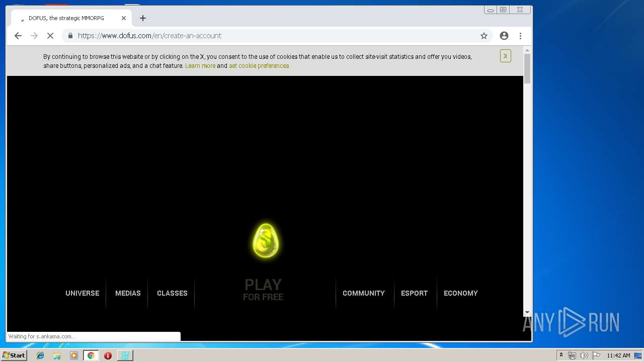
Task: Click the taskbar clock 11:42 AM
Action: pyautogui.click(x=618, y=355)
